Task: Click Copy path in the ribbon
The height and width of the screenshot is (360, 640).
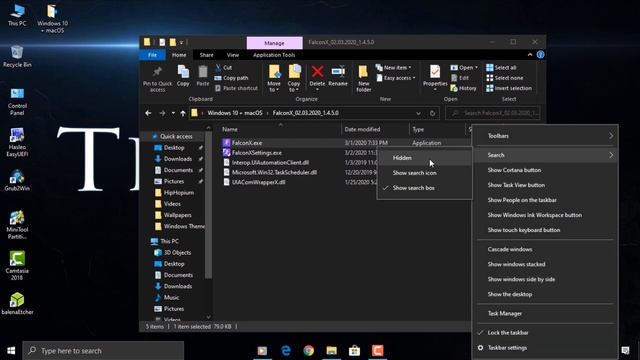Action: 231,78
